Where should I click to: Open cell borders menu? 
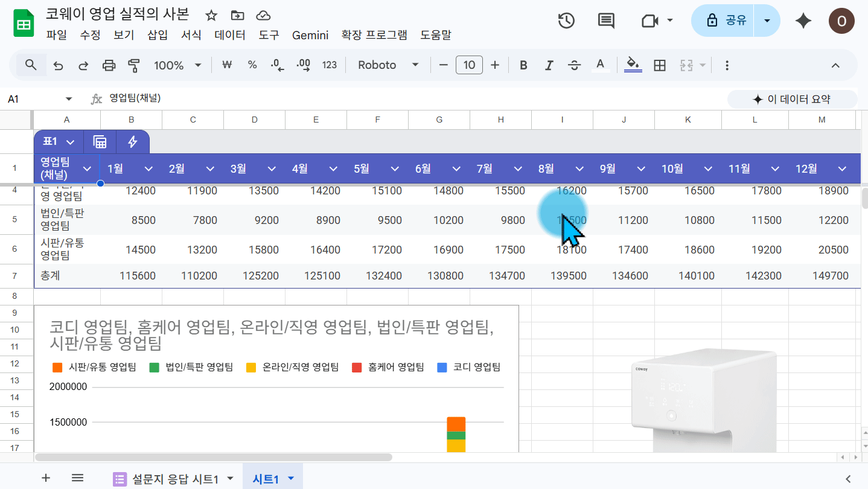coord(660,65)
